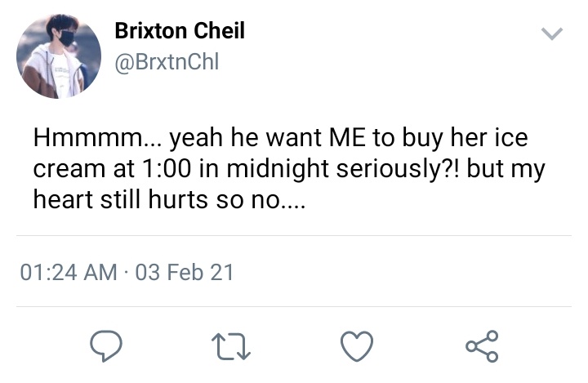The width and height of the screenshot is (588, 383).
Task: Open the @BrxtnChl handle
Action: [x=167, y=62]
